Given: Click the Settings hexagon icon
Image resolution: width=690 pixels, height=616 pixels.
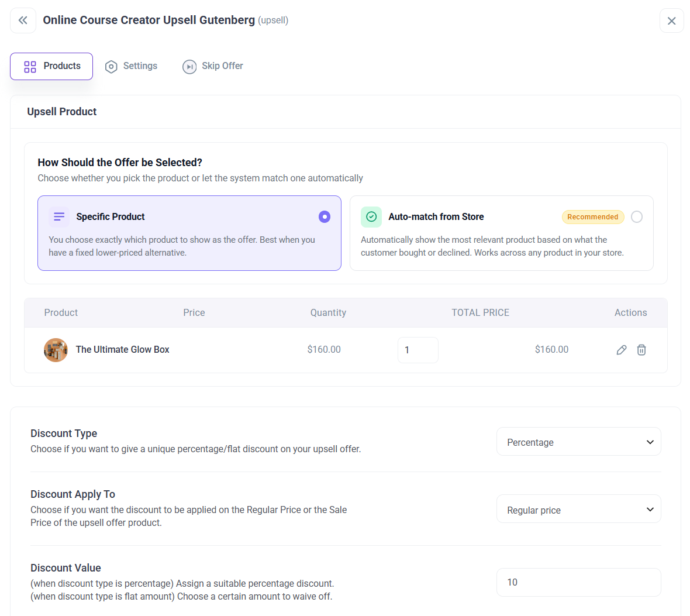Looking at the screenshot, I should (x=111, y=67).
